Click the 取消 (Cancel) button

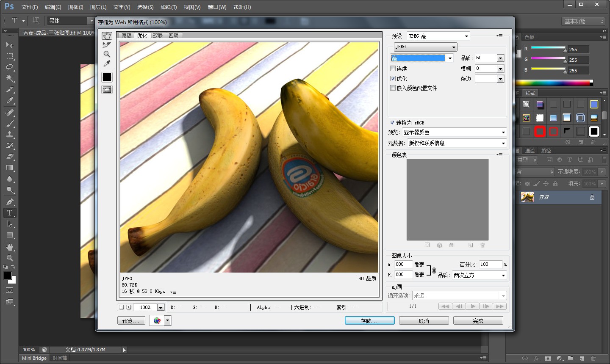tap(424, 321)
